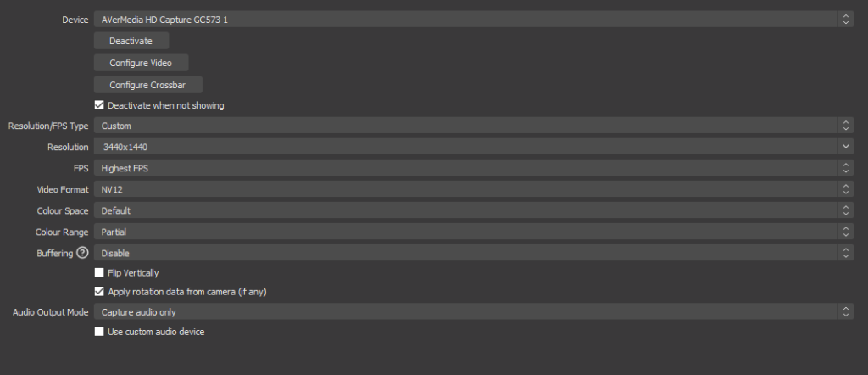Change the Video Format from NV12
This screenshot has height=375, width=868.
pyautogui.click(x=466, y=189)
